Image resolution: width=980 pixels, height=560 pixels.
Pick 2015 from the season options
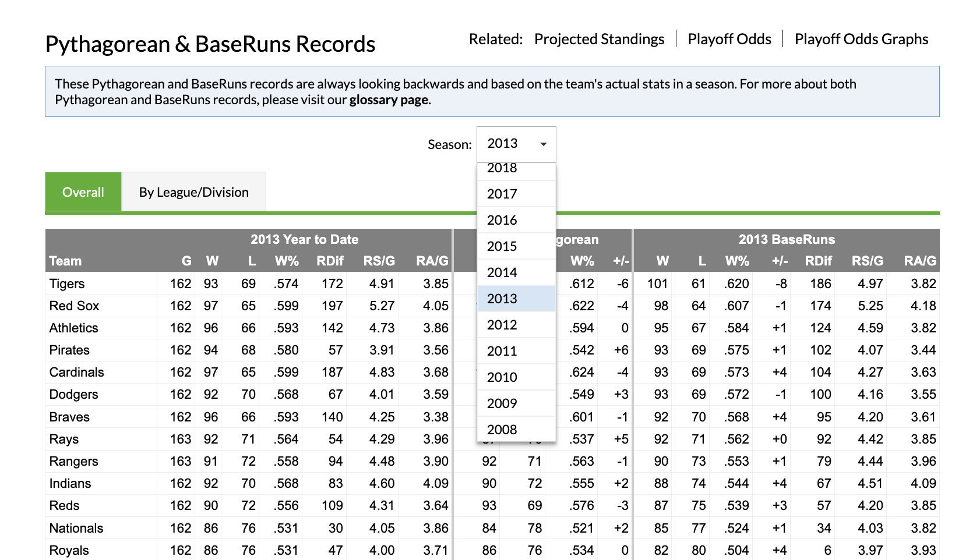pos(502,246)
